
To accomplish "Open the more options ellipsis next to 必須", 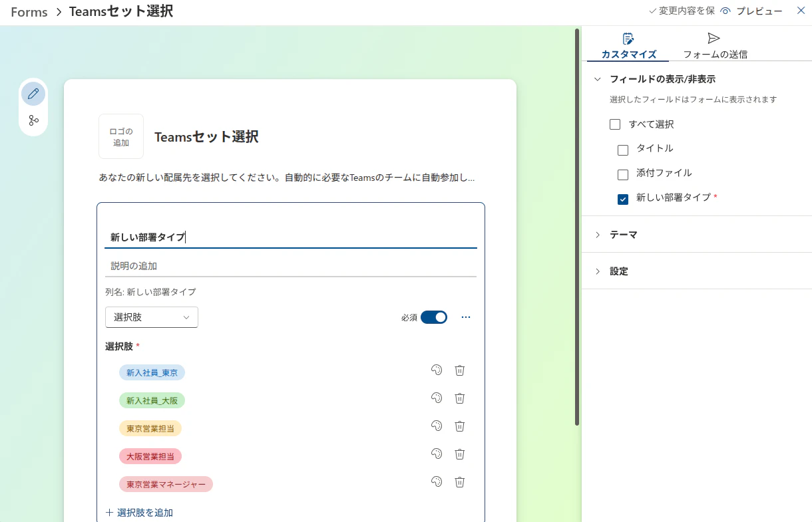I will click(466, 317).
